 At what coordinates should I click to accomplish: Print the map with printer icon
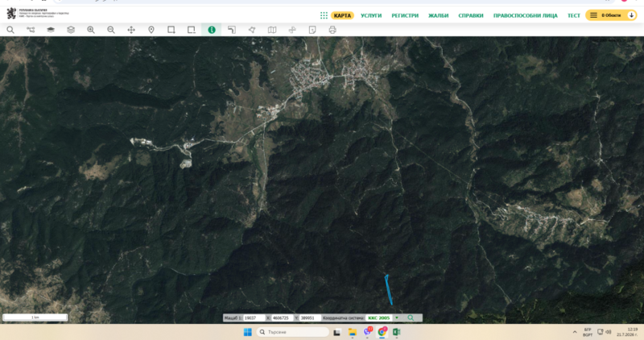pos(332,30)
